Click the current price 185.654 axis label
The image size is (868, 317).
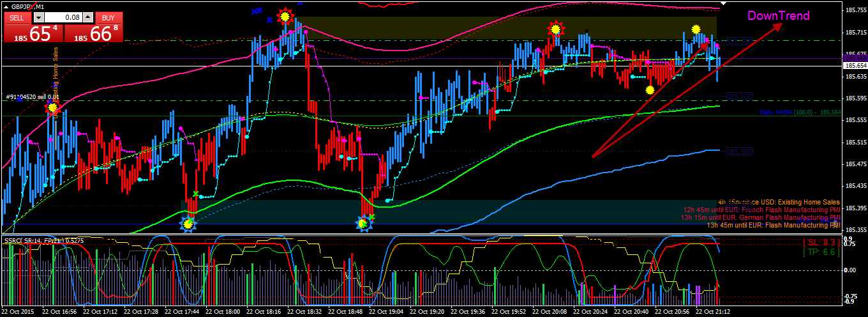[x=855, y=66]
